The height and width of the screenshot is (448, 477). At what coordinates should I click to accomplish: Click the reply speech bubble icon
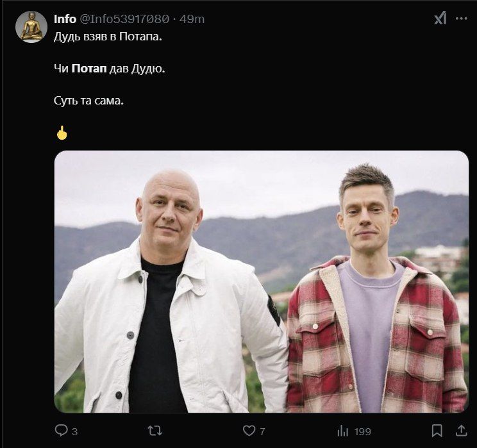61,431
